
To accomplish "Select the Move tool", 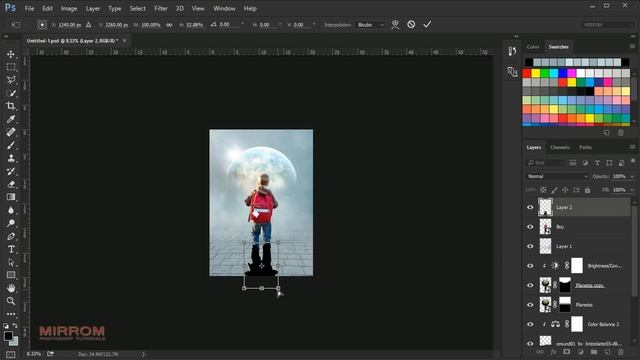I will point(11,54).
